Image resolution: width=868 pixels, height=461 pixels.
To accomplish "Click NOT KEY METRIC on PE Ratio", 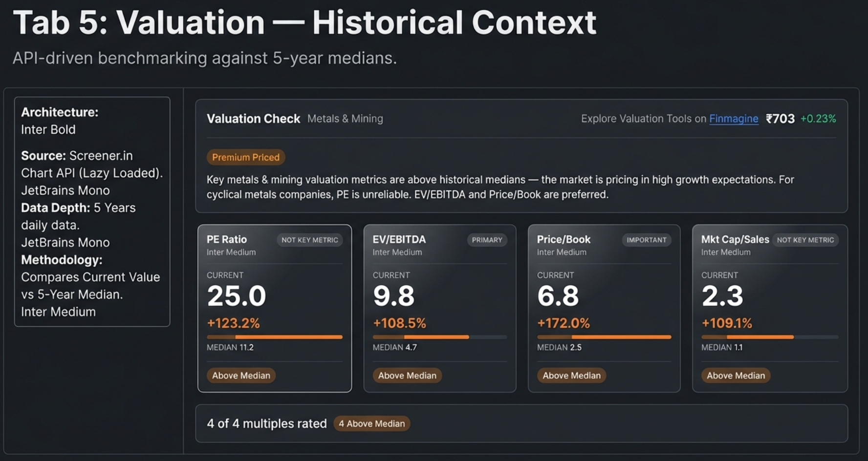I will click(x=309, y=240).
